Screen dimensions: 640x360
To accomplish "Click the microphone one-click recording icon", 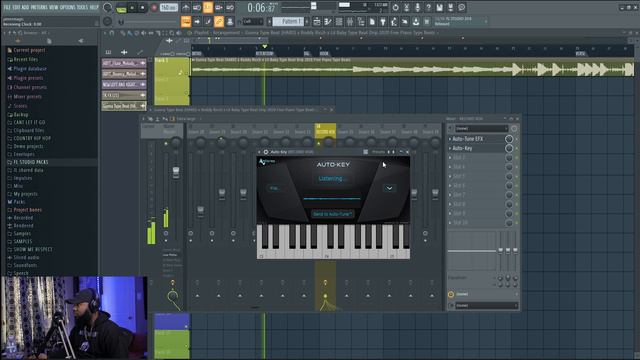I will pyautogui.click(x=418, y=7).
